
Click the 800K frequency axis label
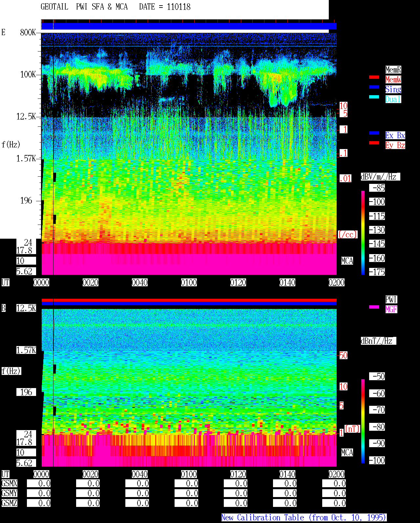point(28,32)
